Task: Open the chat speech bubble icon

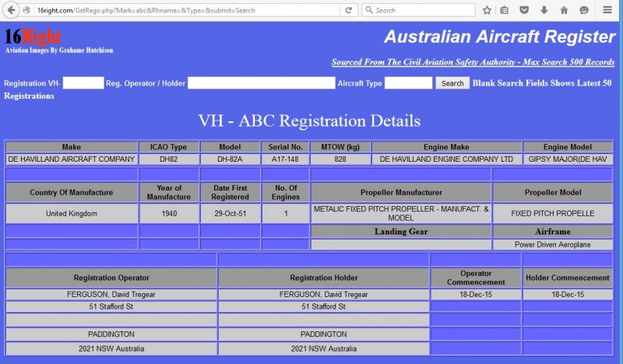Action: pyautogui.click(x=584, y=10)
